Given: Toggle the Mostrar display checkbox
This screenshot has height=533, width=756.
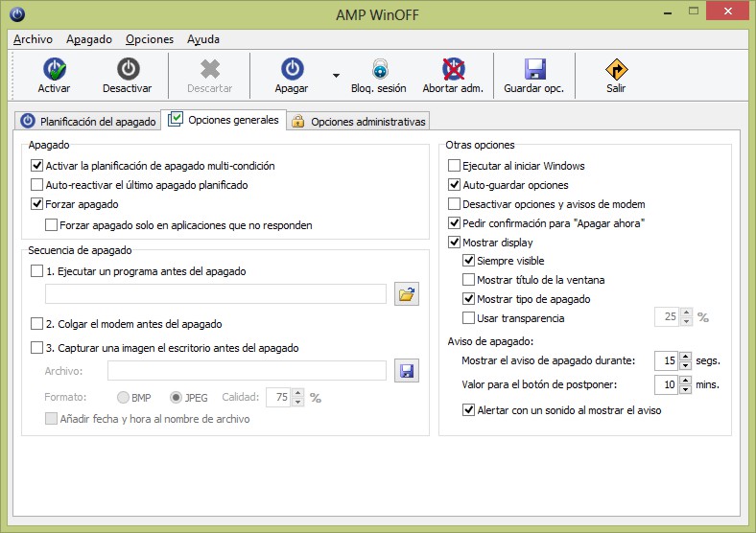Looking at the screenshot, I should coord(454,242).
